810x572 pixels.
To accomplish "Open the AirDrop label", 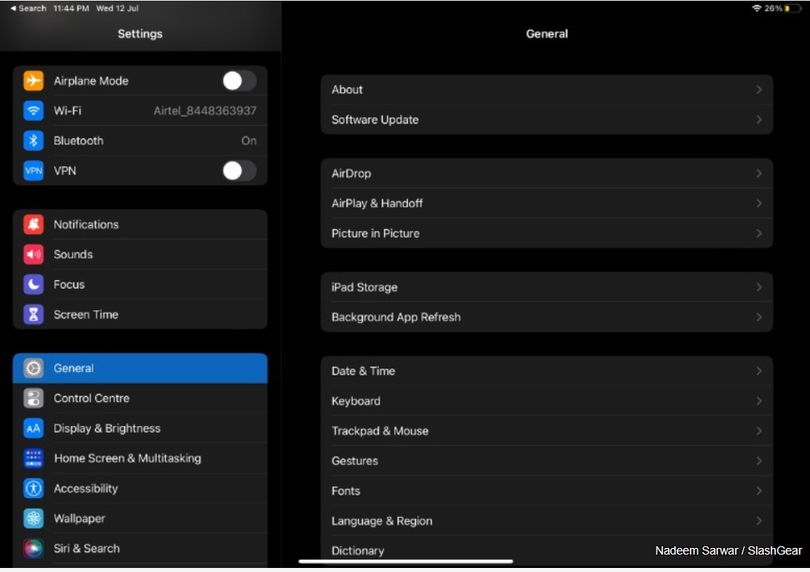I will point(351,173).
